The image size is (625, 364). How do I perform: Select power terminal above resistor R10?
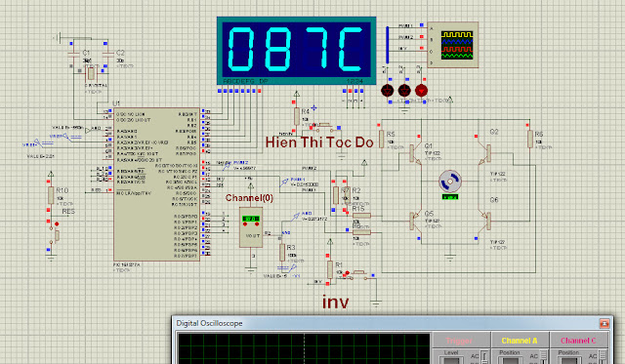point(51,175)
